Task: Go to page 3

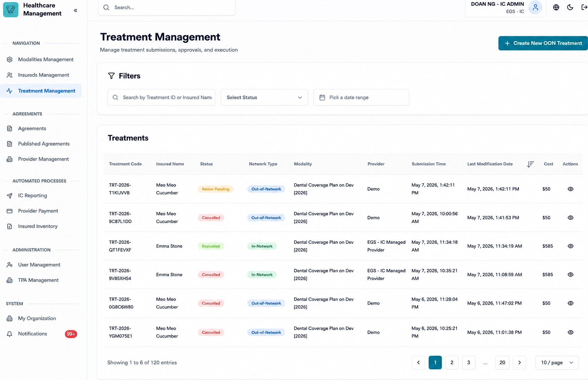Action: click(x=468, y=363)
